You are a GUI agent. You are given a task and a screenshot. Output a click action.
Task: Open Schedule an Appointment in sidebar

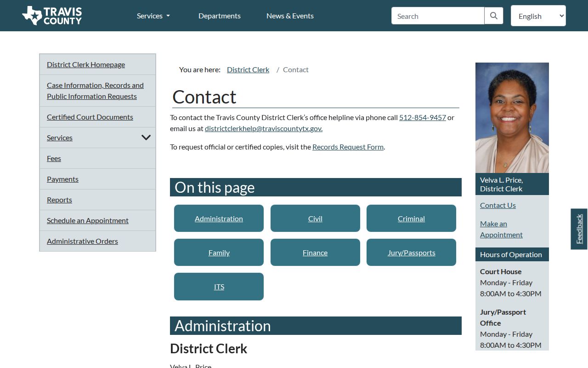click(x=88, y=220)
